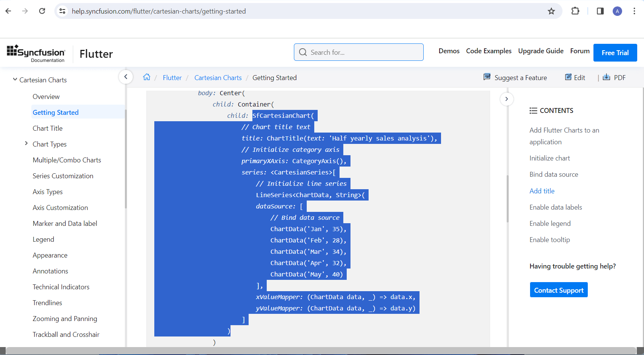Click the Search for input field
644x355 pixels.
358,52
